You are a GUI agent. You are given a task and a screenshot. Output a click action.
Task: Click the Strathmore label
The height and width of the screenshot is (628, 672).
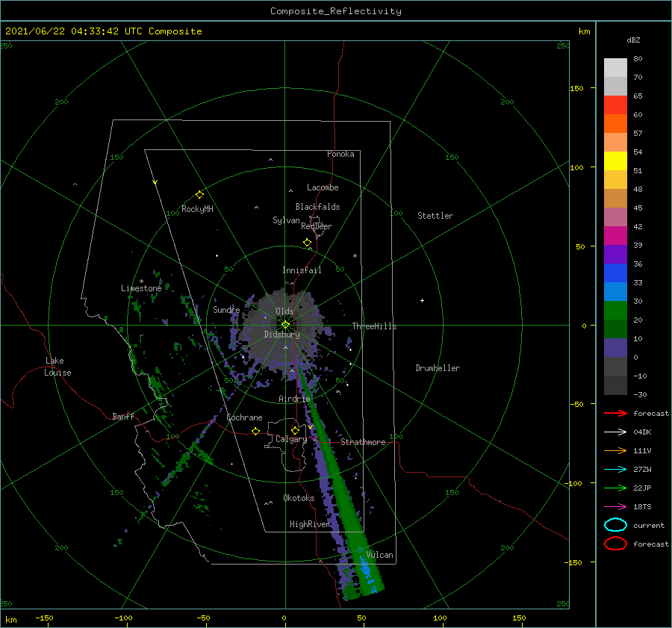[363, 442]
